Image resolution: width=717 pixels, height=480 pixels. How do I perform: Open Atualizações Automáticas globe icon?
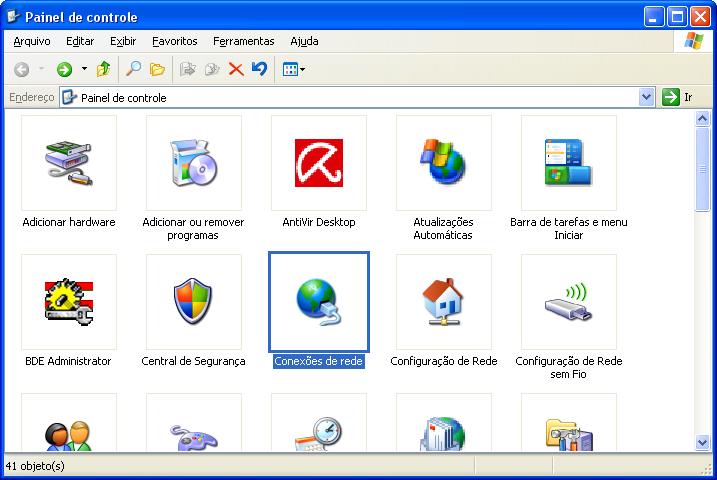[444, 163]
